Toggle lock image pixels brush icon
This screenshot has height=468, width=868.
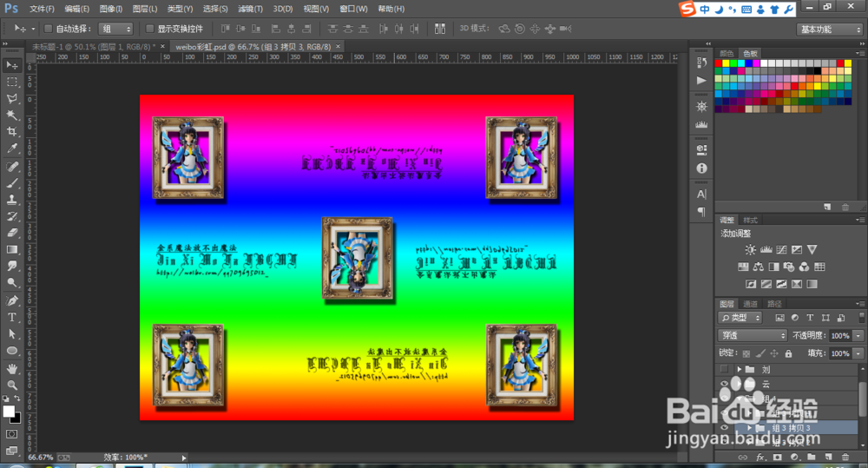(760, 353)
